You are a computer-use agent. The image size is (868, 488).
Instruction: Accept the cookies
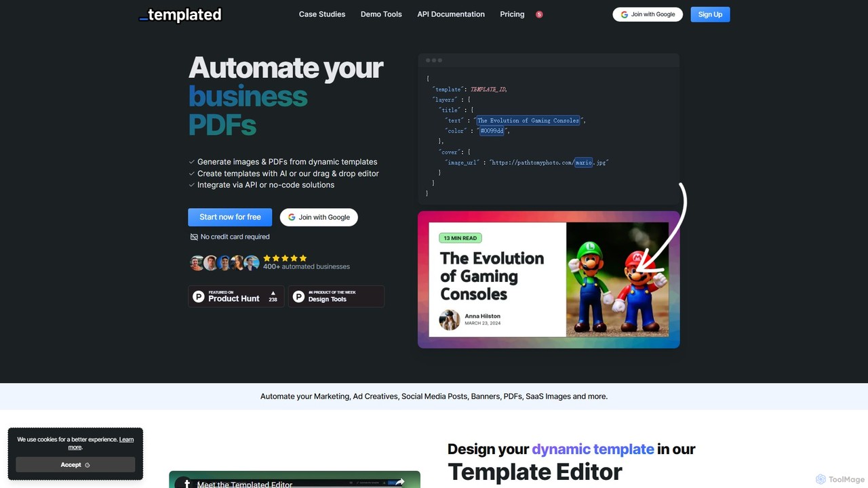[75, 464]
